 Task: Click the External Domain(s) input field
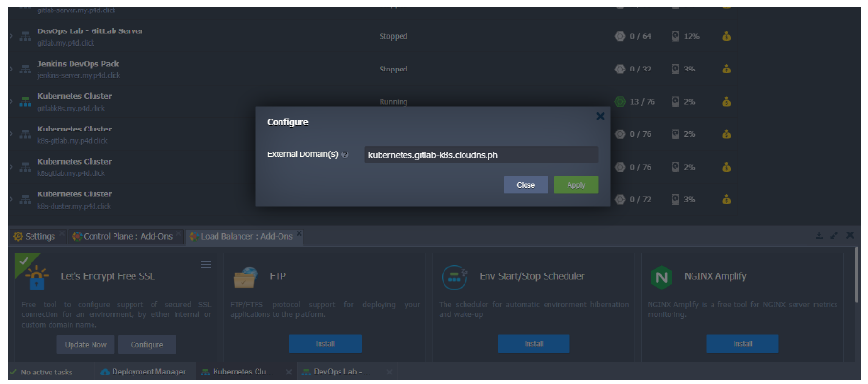(x=481, y=155)
